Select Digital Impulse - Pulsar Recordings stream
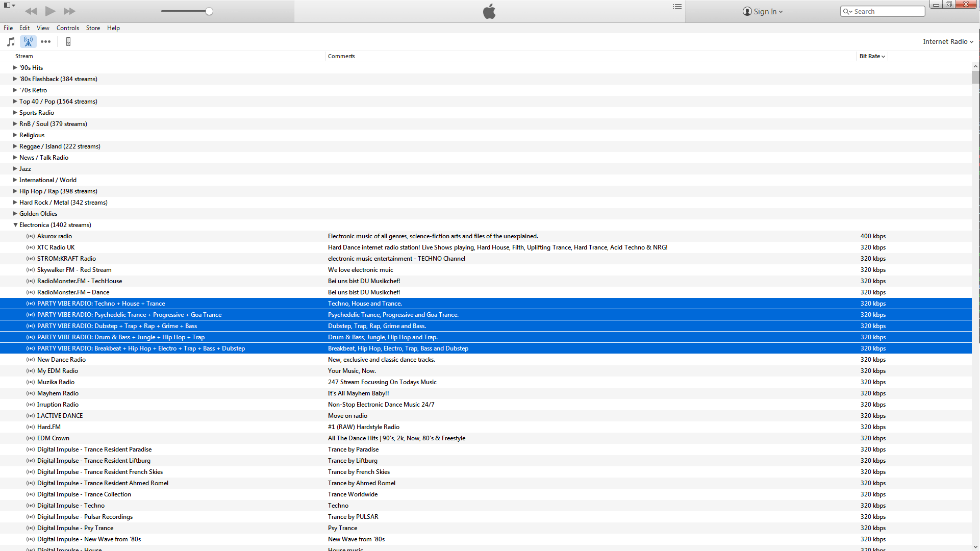 pyautogui.click(x=486, y=517)
